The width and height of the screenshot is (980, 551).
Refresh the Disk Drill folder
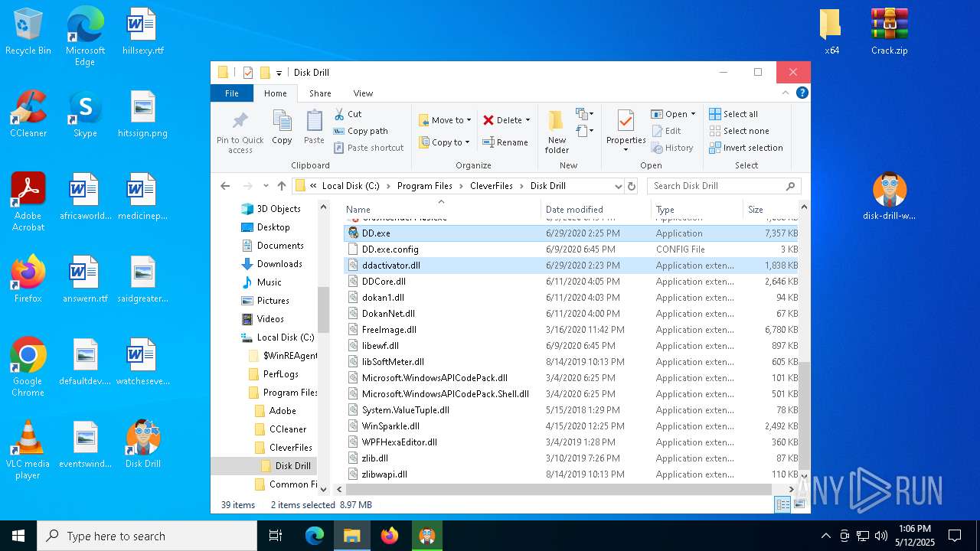click(x=632, y=186)
